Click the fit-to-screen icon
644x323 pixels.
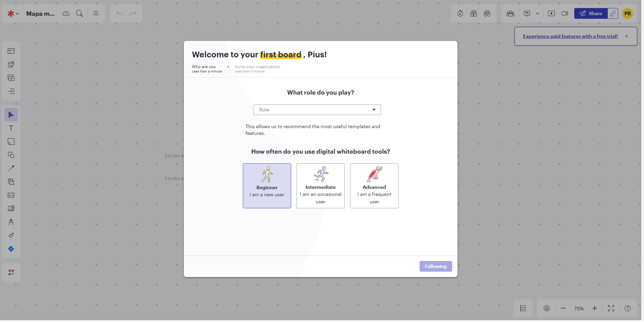click(611, 308)
